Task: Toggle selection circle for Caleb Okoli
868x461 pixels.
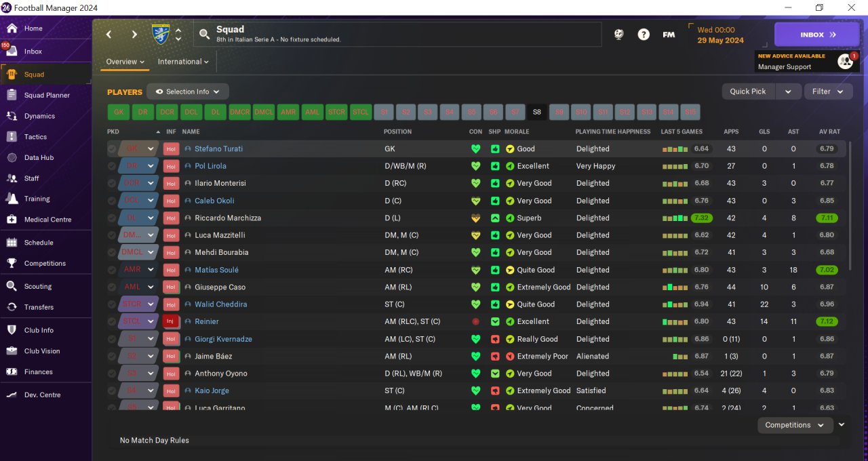Action: pos(112,201)
